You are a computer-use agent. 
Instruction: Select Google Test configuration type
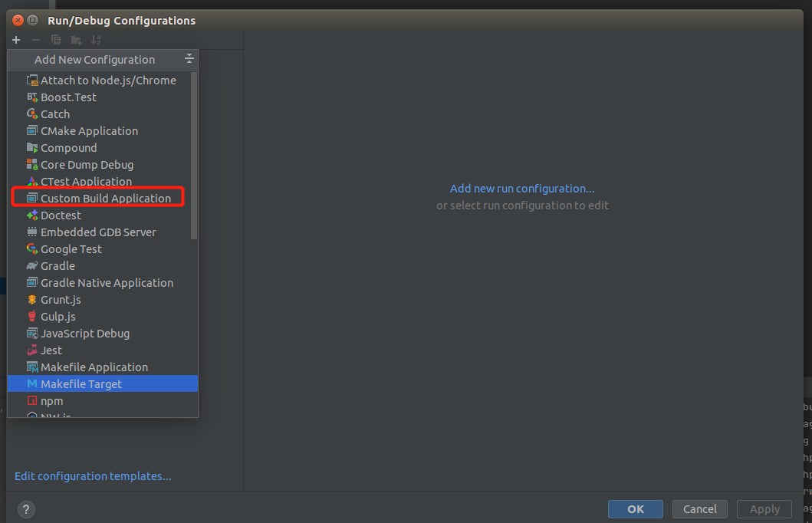point(103,249)
